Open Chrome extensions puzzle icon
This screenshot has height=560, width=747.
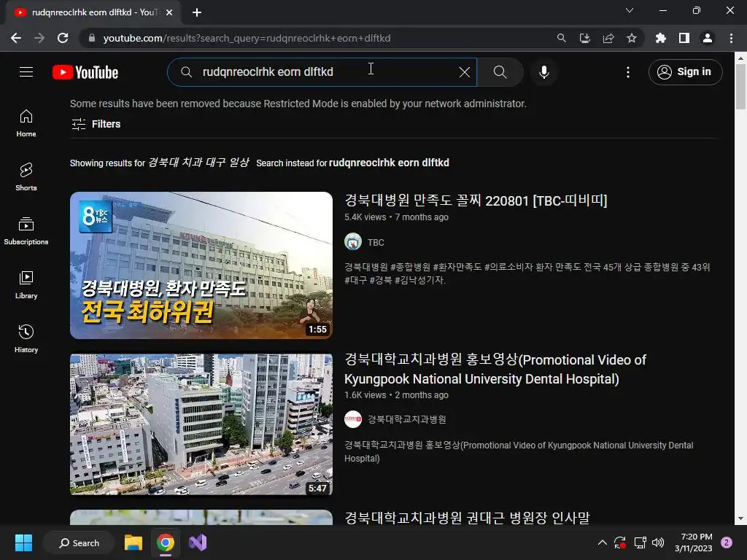point(661,38)
